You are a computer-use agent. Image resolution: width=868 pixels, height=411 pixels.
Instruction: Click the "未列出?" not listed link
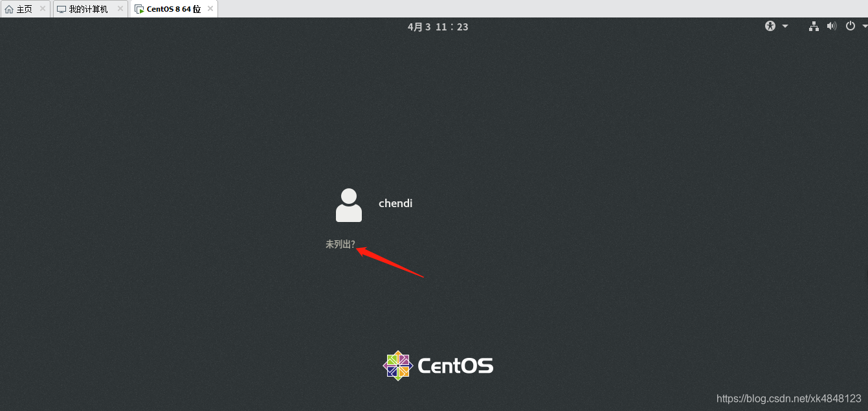(x=340, y=245)
